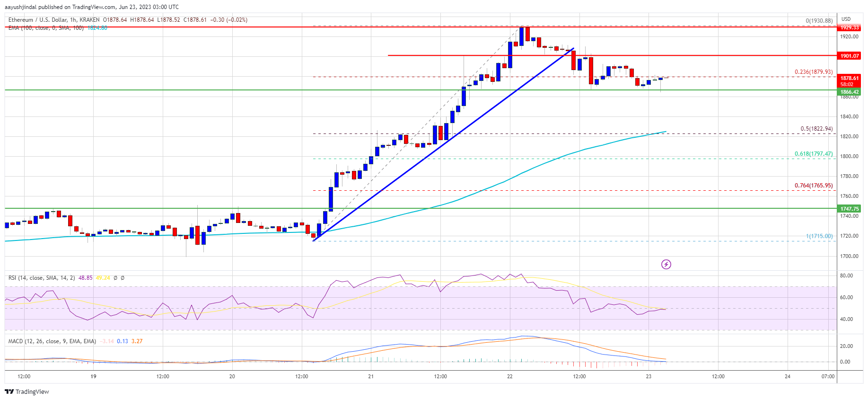Click the Fibonacci label 1(1715.00)
Image resolution: width=868 pixels, height=400 pixels.
(819, 236)
